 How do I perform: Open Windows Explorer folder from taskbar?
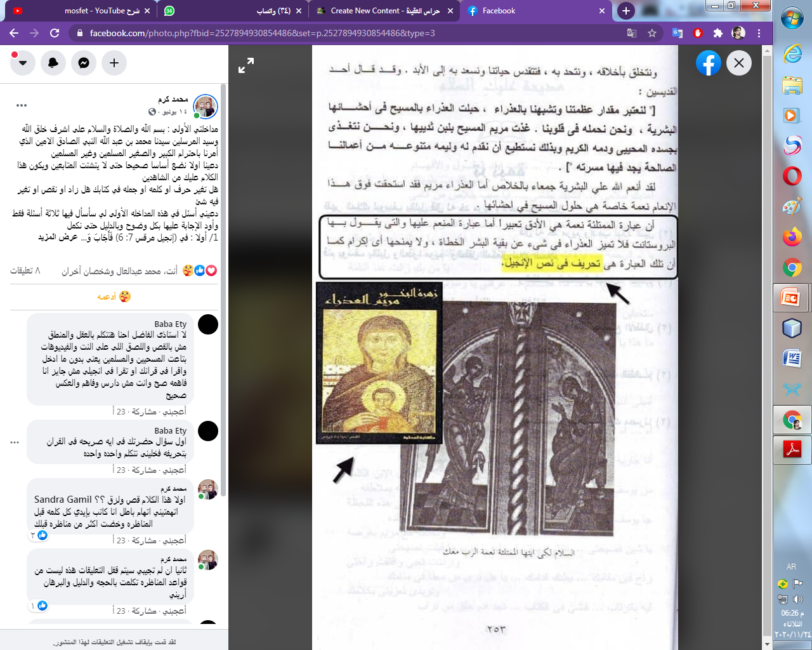pyautogui.click(x=792, y=84)
